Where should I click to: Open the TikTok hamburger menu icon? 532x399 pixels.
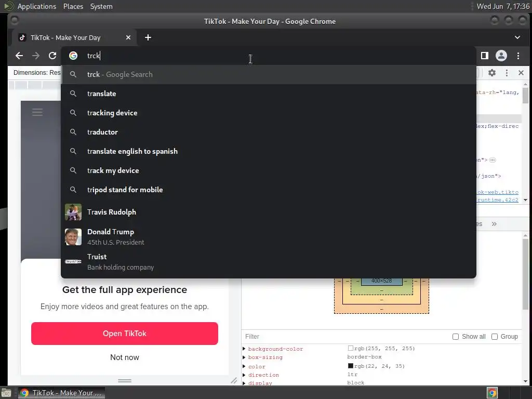pyautogui.click(x=37, y=112)
